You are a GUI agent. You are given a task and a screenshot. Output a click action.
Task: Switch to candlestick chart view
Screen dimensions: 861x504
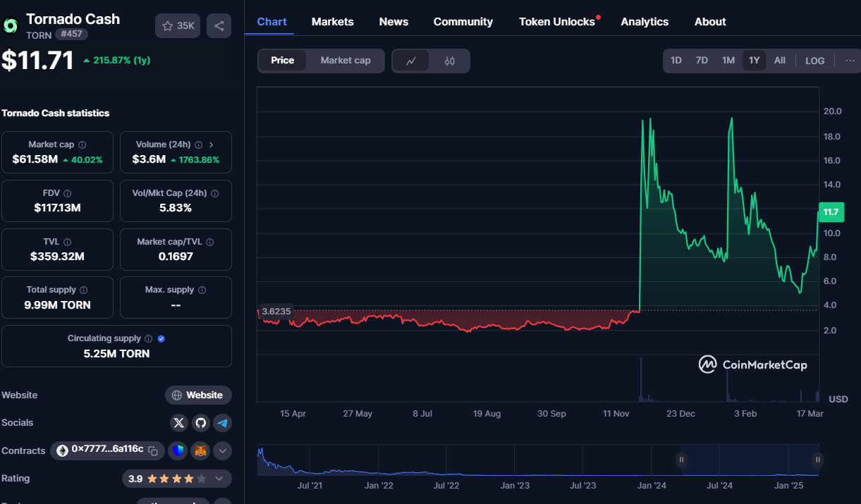coord(449,61)
